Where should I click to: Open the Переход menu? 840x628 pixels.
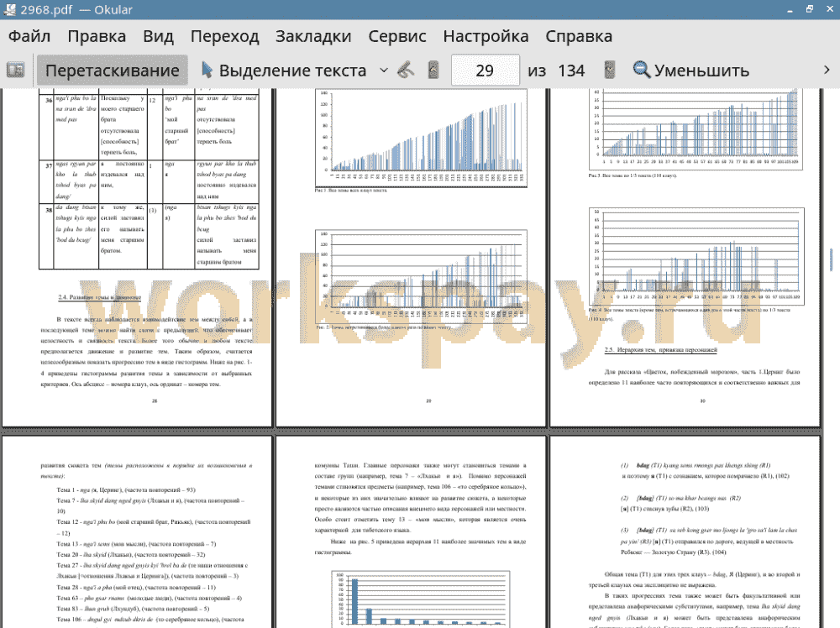(224, 36)
